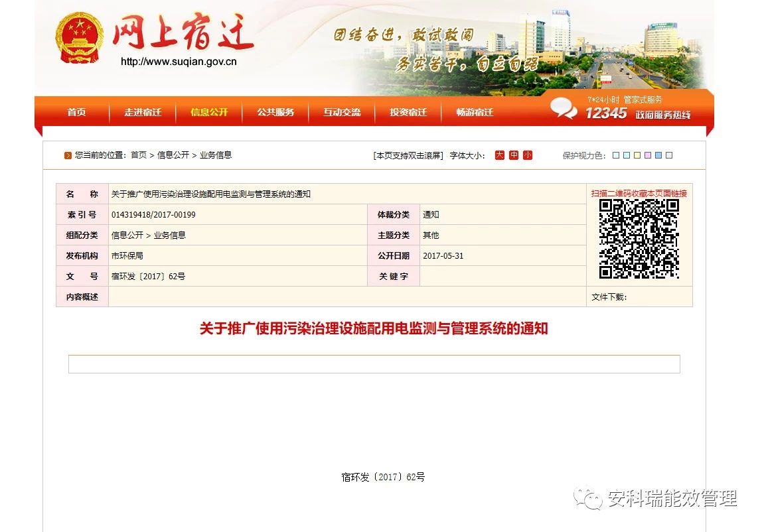Set font size to 中 (medium)
Image resolution: width=762 pixels, height=532 pixels.
point(514,155)
